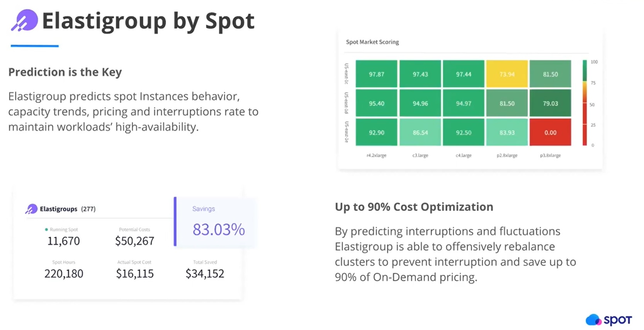Click the US-east-1c zone axis label
Viewport: 644px width, 330px height.
pyautogui.click(x=347, y=74)
